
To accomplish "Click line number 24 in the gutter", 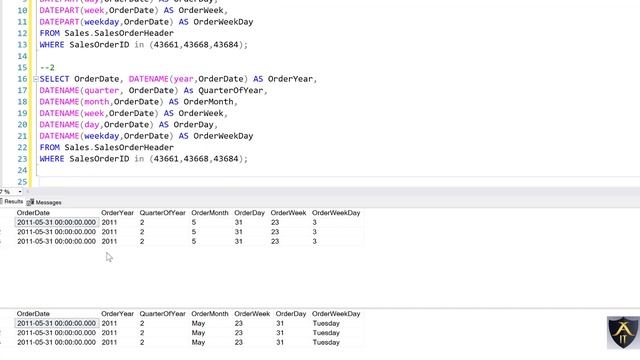I will (x=22, y=170).
